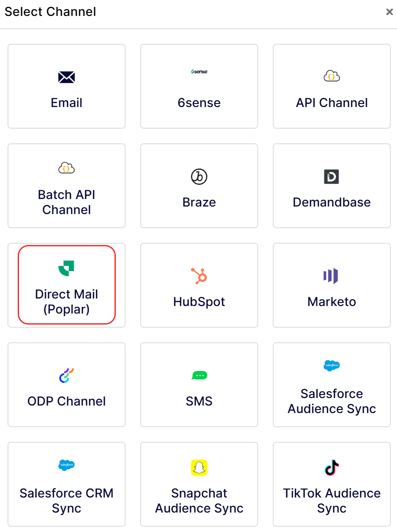
Task: Pick the TikTok Audience Sync label
Action: pos(332,501)
